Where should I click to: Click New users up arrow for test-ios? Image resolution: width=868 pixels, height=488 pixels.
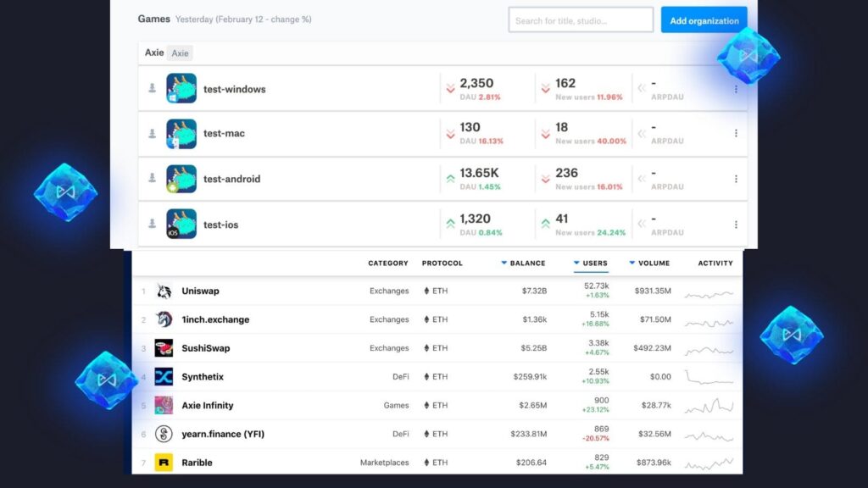pyautogui.click(x=546, y=224)
